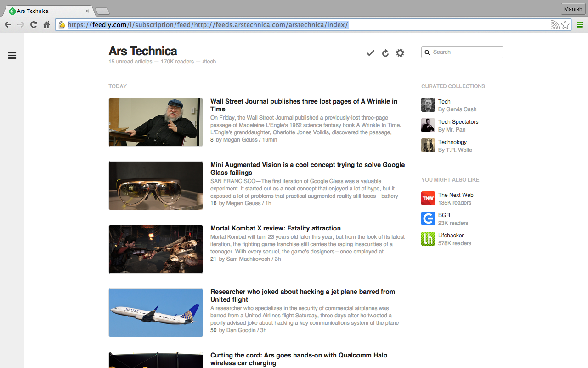588x368 pixels.
Task: Click '170K readers' under feed title
Action: click(177, 62)
